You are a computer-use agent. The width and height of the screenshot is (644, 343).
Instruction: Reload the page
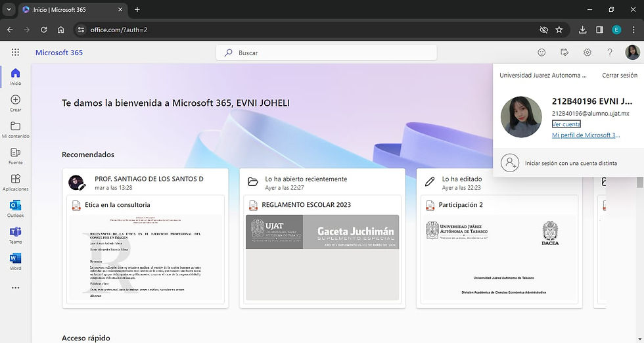point(43,30)
